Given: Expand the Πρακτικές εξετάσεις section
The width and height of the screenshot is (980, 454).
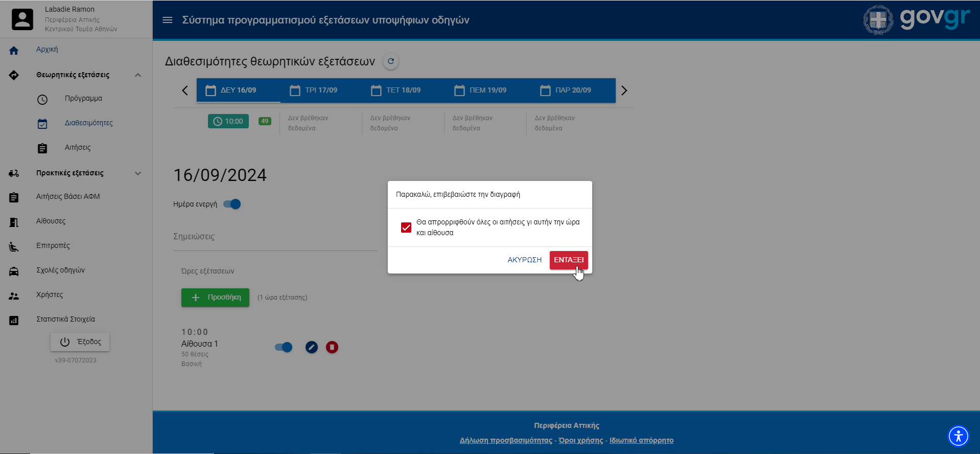Looking at the screenshot, I should click(x=138, y=173).
